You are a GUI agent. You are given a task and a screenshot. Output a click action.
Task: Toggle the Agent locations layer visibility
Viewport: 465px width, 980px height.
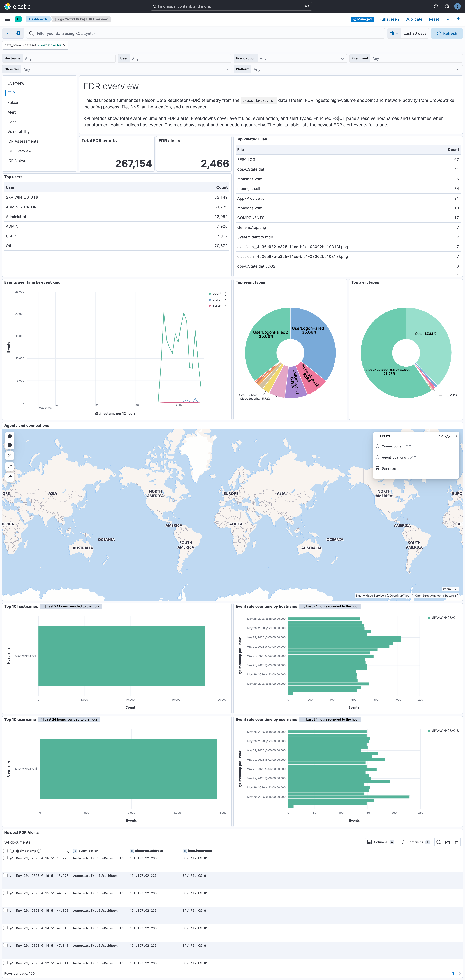(378, 457)
